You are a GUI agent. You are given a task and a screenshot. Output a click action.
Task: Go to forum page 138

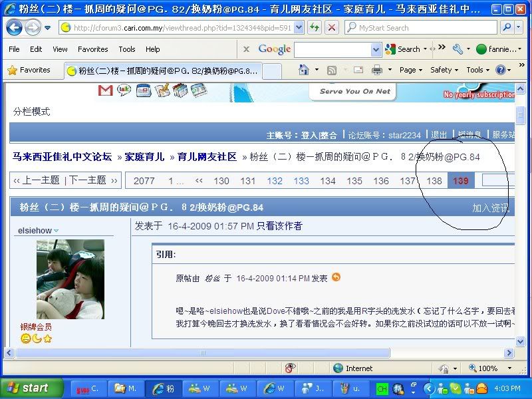(434, 181)
